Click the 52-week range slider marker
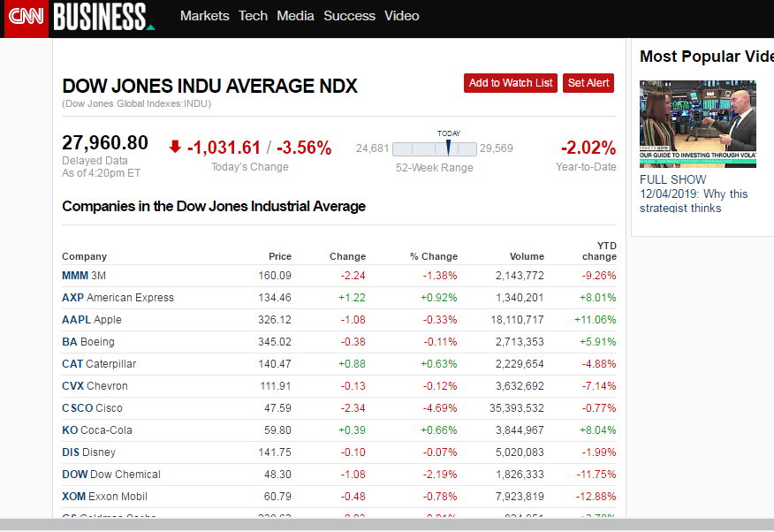This screenshot has height=532, width=774. [x=448, y=148]
